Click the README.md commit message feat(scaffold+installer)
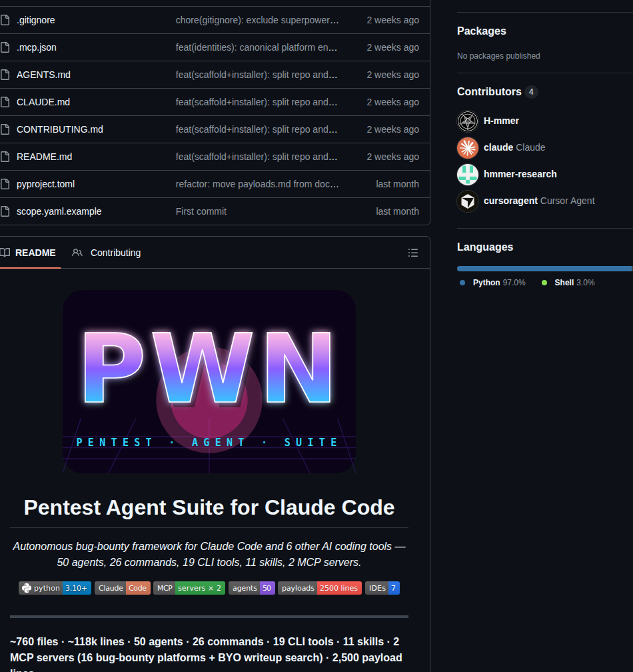This screenshot has width=633, height=672. [256, 157]
